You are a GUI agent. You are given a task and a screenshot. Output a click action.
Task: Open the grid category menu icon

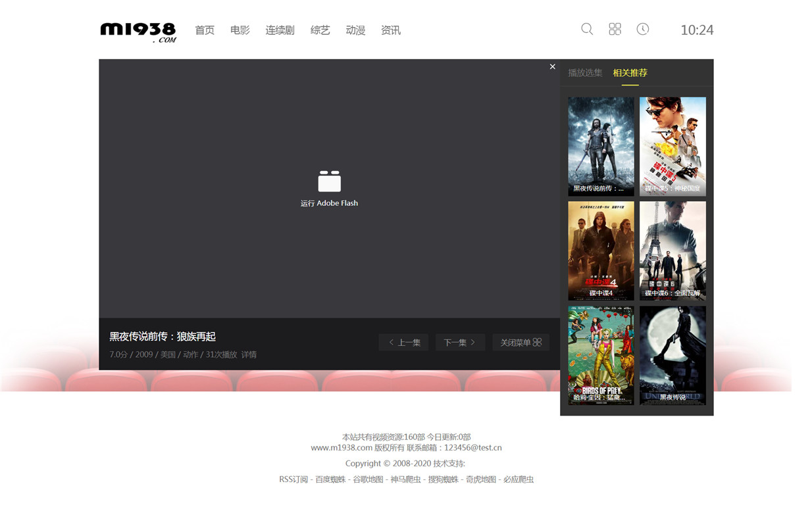coord(615,29)
